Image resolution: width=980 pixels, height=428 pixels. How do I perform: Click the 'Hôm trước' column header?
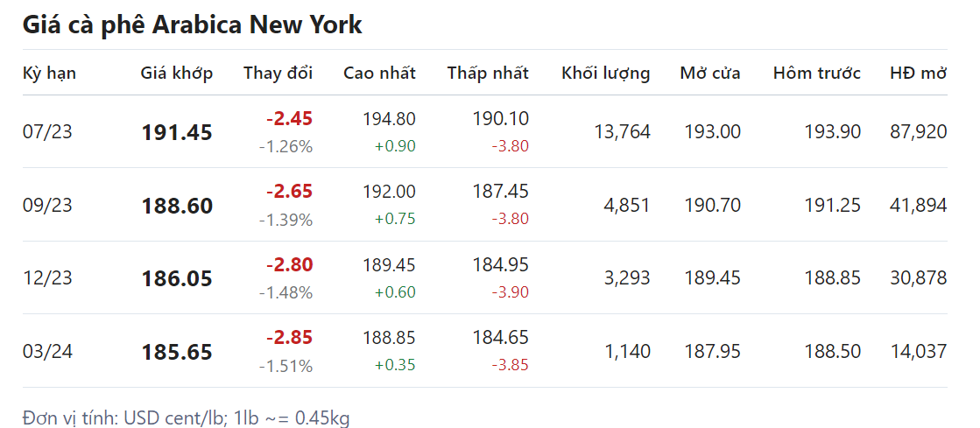816,74
